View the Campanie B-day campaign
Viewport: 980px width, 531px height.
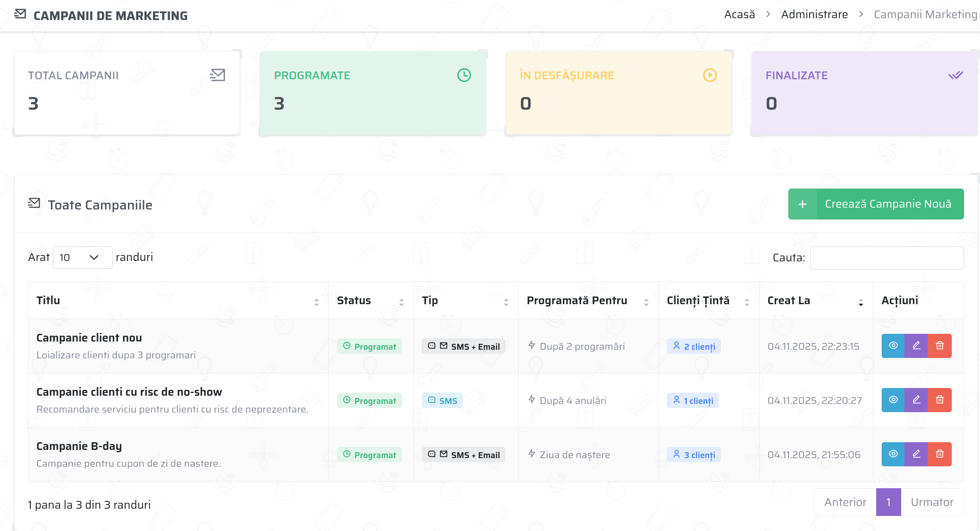(893, 454)
